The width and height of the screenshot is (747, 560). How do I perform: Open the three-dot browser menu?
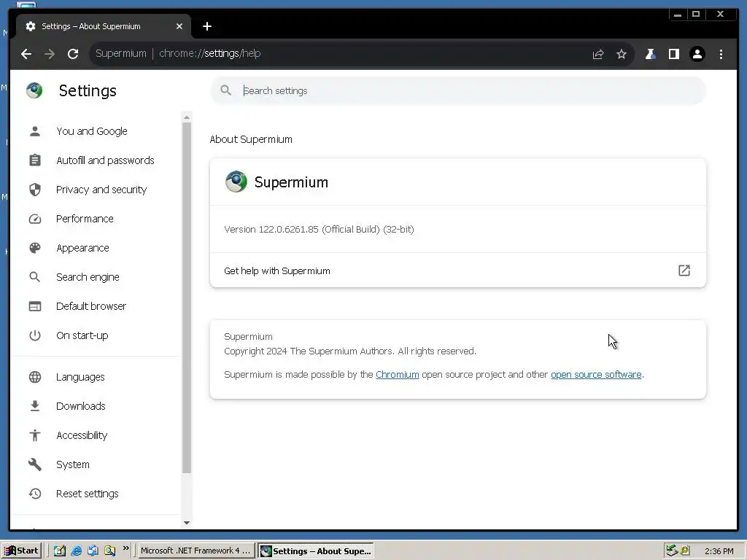(721, 54)
